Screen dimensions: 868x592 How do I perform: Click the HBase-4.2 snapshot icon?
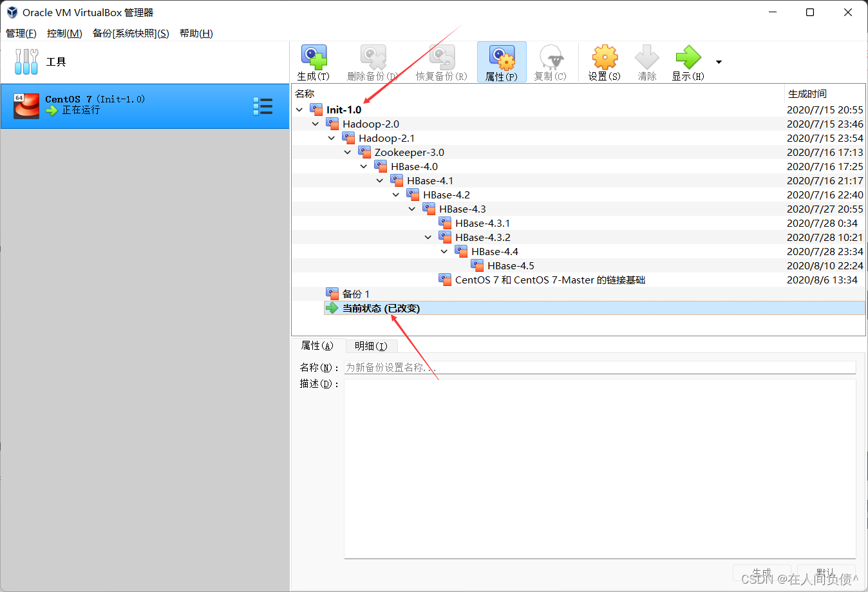(x=413, y=195)
